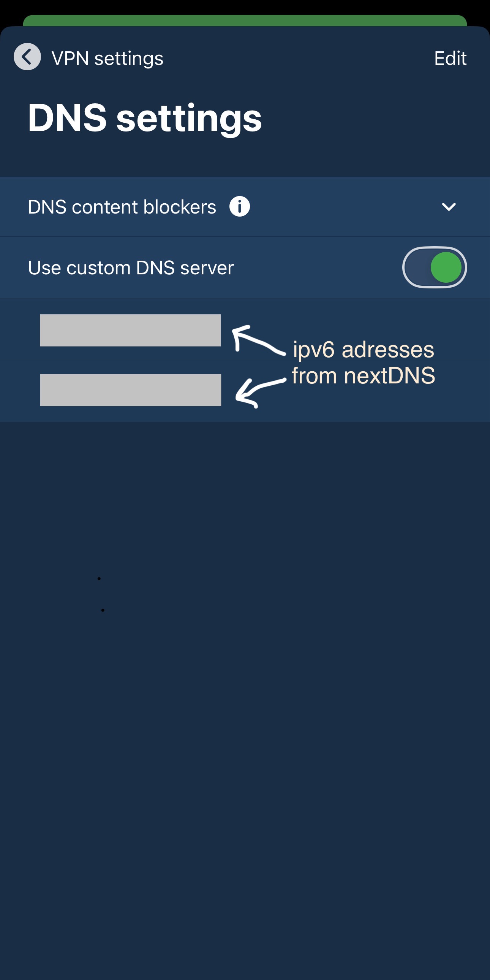The width and height of the screenshot is (490, 980).
Task: Tap the Edit button at top right
Action: (x=450, y=58)
